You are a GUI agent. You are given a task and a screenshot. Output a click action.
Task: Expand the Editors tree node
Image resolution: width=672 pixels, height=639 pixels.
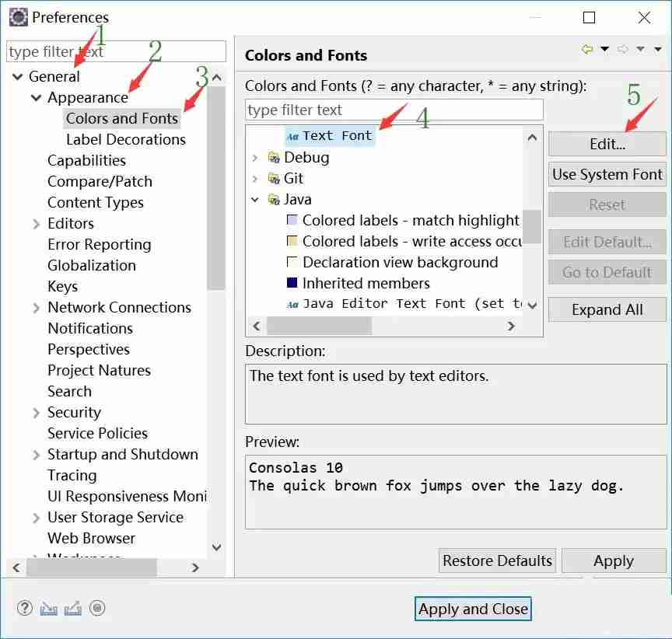[x=37, y=224]
